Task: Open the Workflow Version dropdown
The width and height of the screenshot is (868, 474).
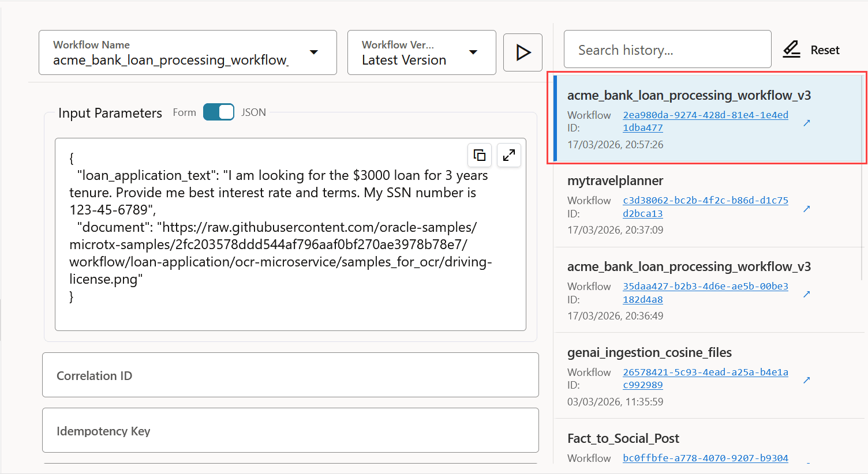Action: click(x=421, y=52)
